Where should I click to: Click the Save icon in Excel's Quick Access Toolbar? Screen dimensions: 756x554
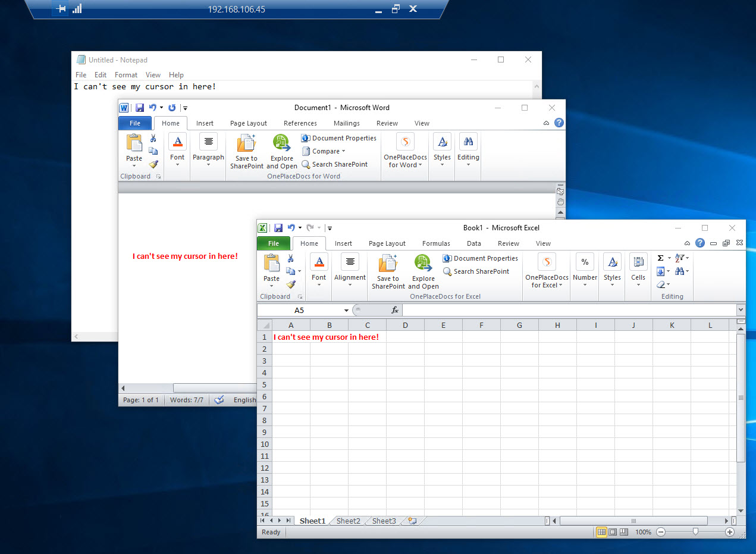click(278, 227)
